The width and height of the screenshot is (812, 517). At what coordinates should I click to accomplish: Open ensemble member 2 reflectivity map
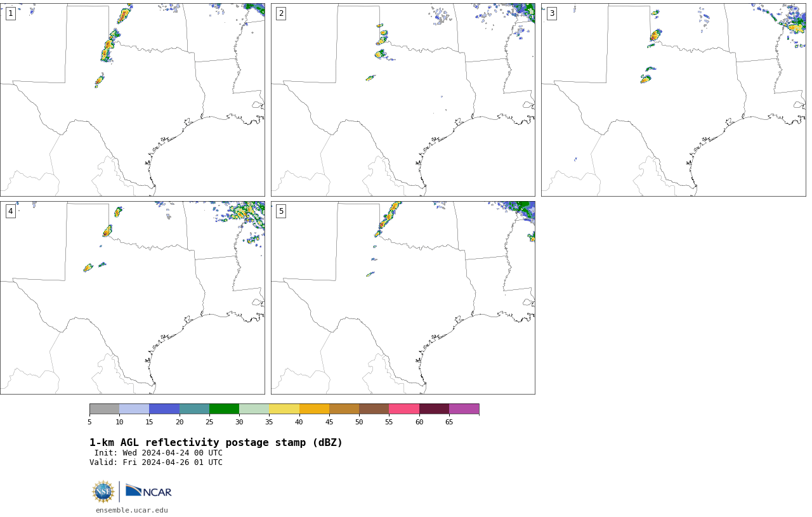pyautogui.click(x=403, y=100)
